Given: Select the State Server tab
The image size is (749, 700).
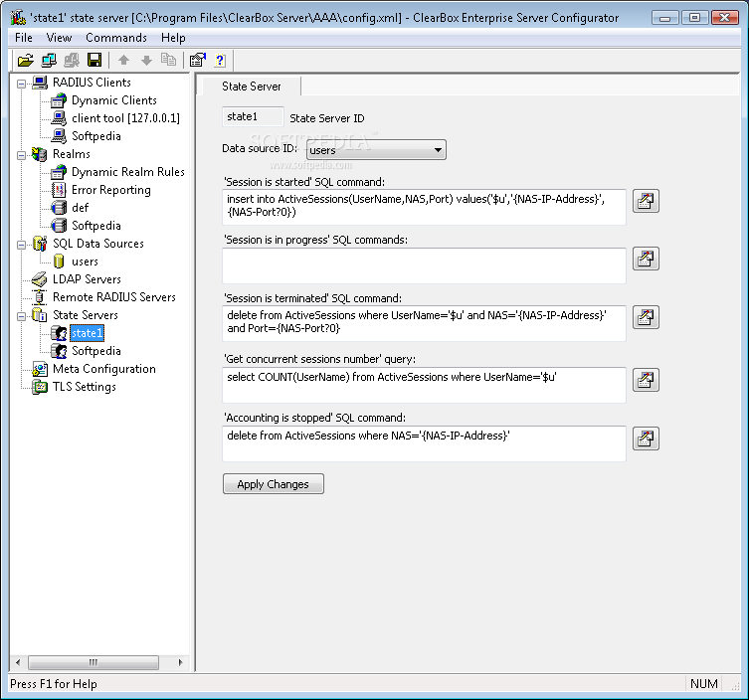Looking at the screenshot, I should tap(252, 87).
